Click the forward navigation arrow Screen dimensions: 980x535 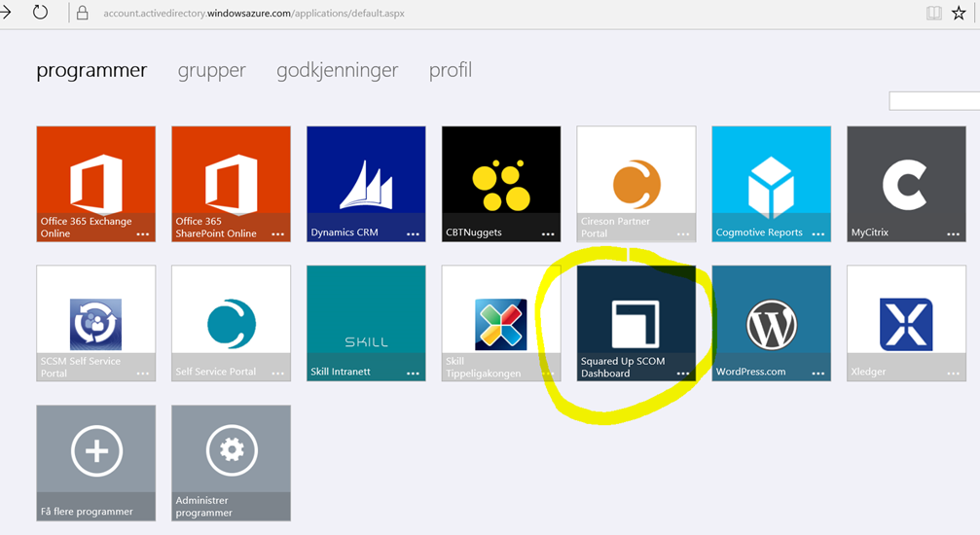click(6, 12)
